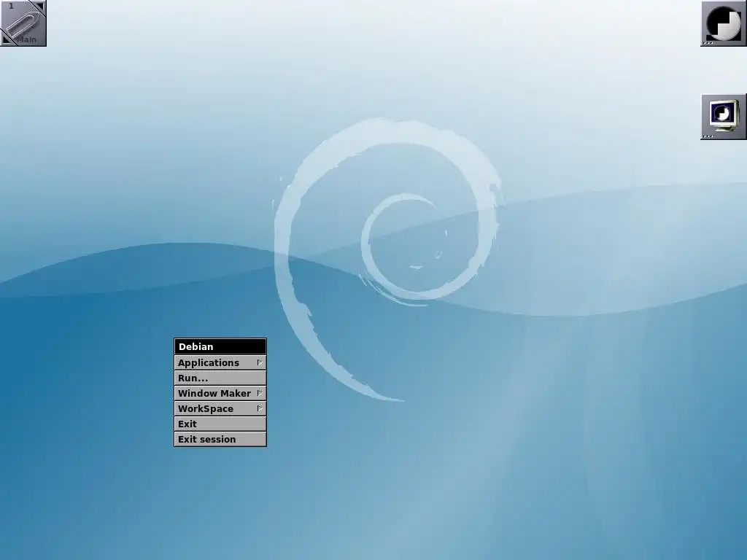Image resolution: width=747 pixels, height=560 pixels.
Task: Open the Applications submenu
Action: tap(220, 363)
